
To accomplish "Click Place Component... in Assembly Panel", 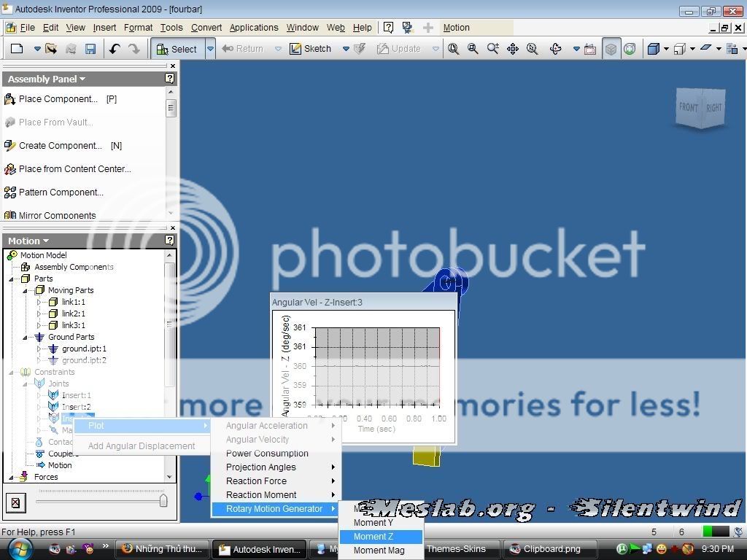I will click(x=58, y=99).
